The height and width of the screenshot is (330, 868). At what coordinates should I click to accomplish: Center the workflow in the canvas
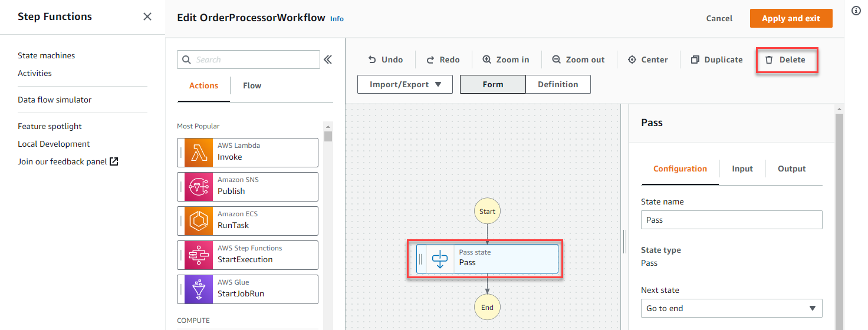coord(648,60)
